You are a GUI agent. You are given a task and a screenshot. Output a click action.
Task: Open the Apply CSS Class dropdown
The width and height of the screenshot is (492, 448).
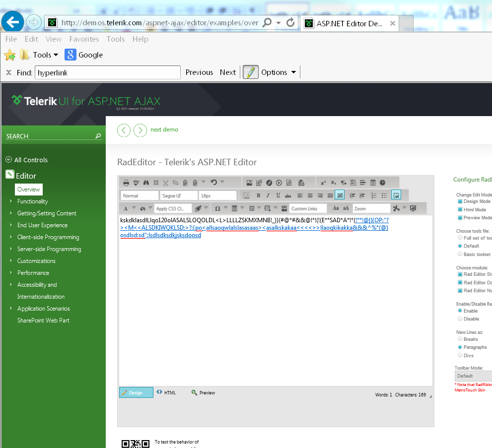tap(173, 208)
